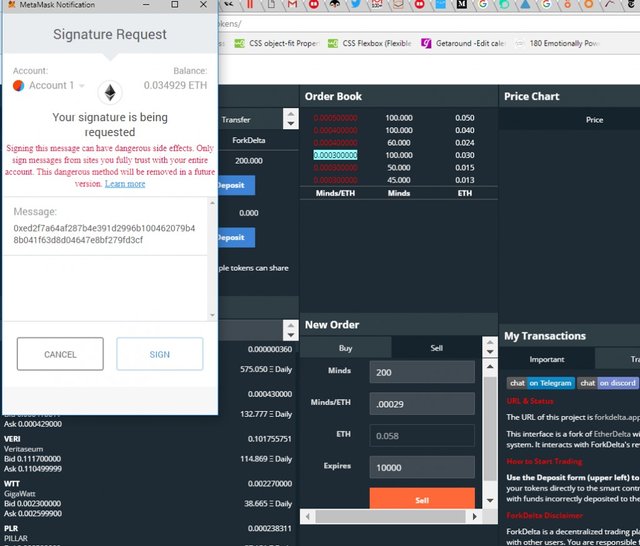Click New Order horizontal scrollbar thumb

[390, 516]
